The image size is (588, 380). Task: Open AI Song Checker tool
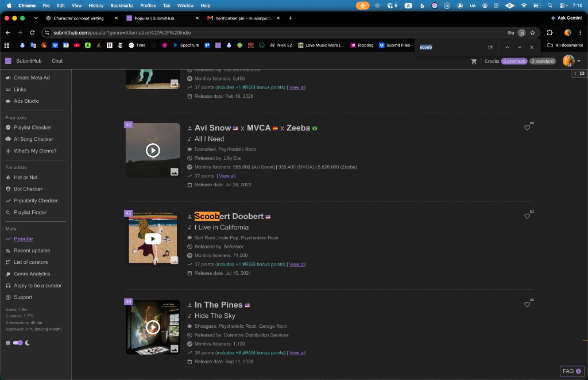click(x=33, y=139)
